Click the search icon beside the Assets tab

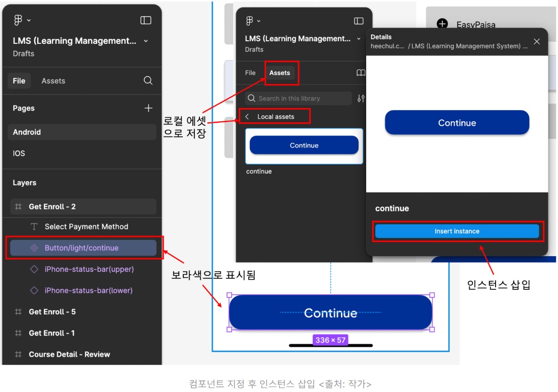(148, 81)
